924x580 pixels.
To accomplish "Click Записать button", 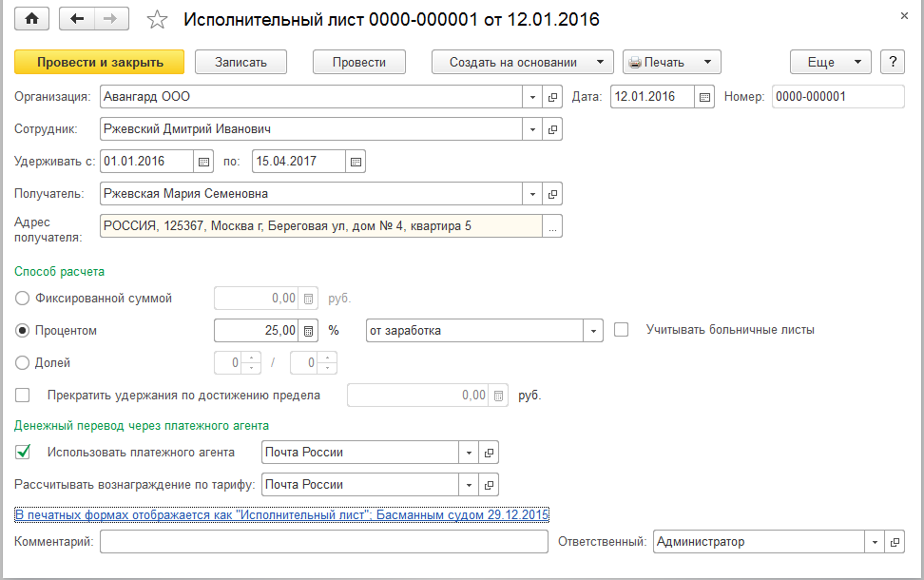I will [241, 62].
